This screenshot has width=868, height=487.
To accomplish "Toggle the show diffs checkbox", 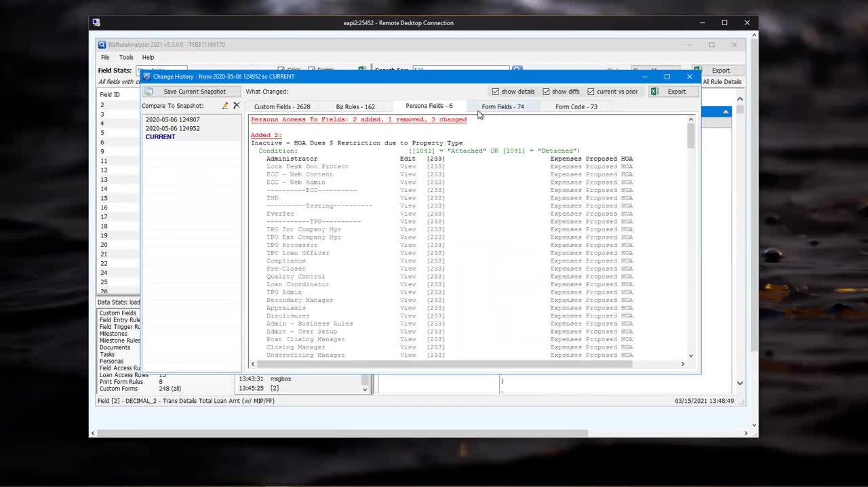I will pyautogui.click(x=546, y=92).
